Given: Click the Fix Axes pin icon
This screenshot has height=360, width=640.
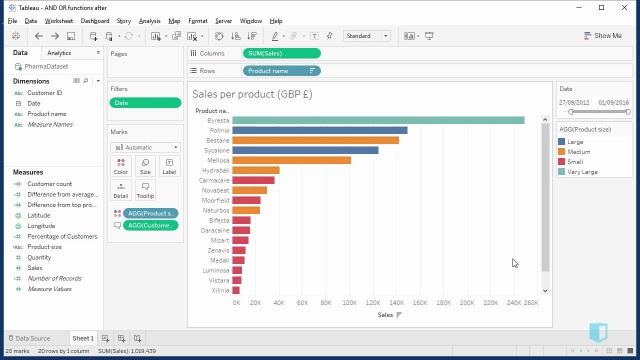Looking at the screenshot, I should point(330,36).
